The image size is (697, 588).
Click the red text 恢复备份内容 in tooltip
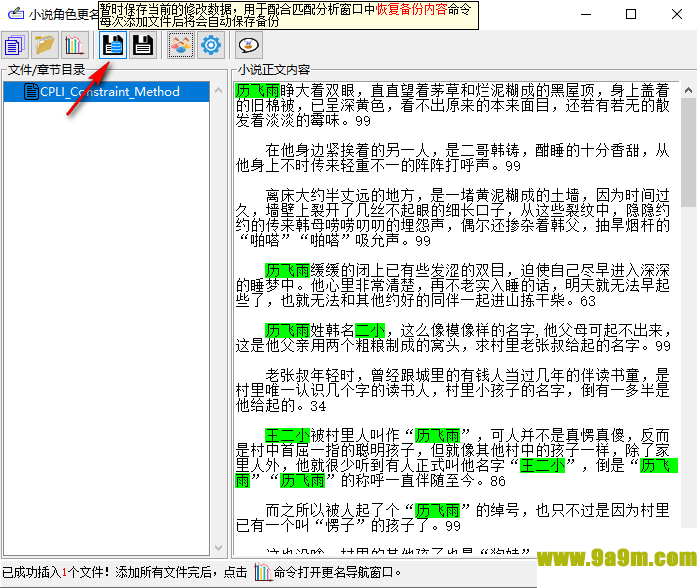(412, 9)
